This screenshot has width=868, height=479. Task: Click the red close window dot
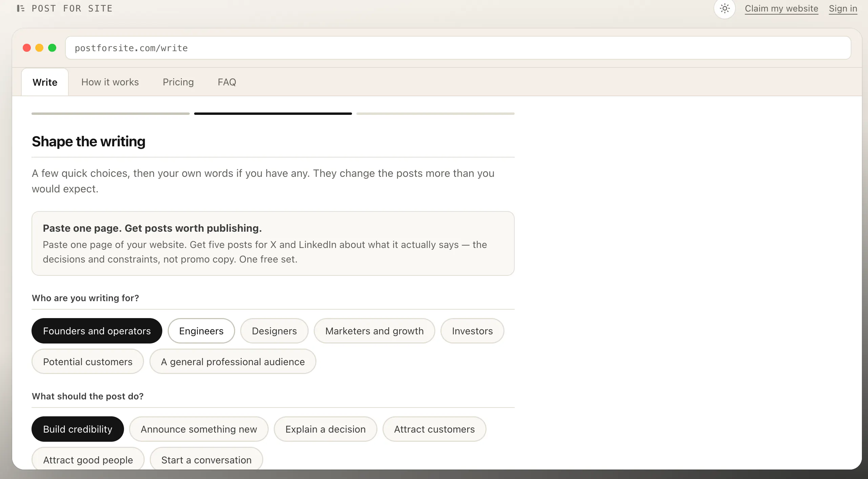27,48
